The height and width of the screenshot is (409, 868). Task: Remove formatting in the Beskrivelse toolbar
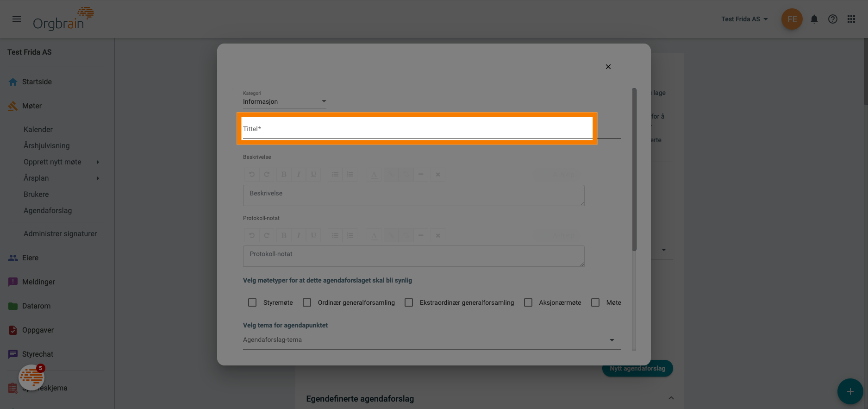tap(438, 175)
